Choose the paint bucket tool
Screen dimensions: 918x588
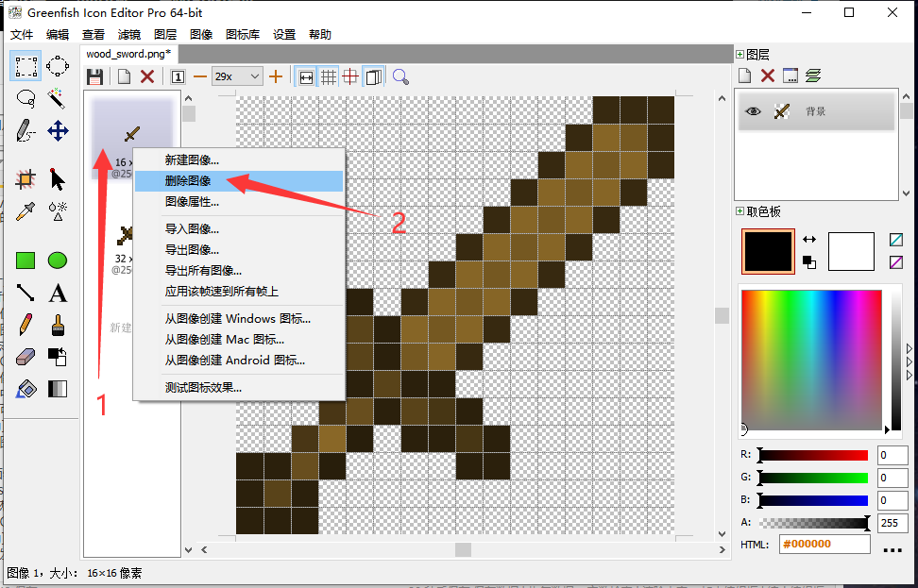coord(25,389)
